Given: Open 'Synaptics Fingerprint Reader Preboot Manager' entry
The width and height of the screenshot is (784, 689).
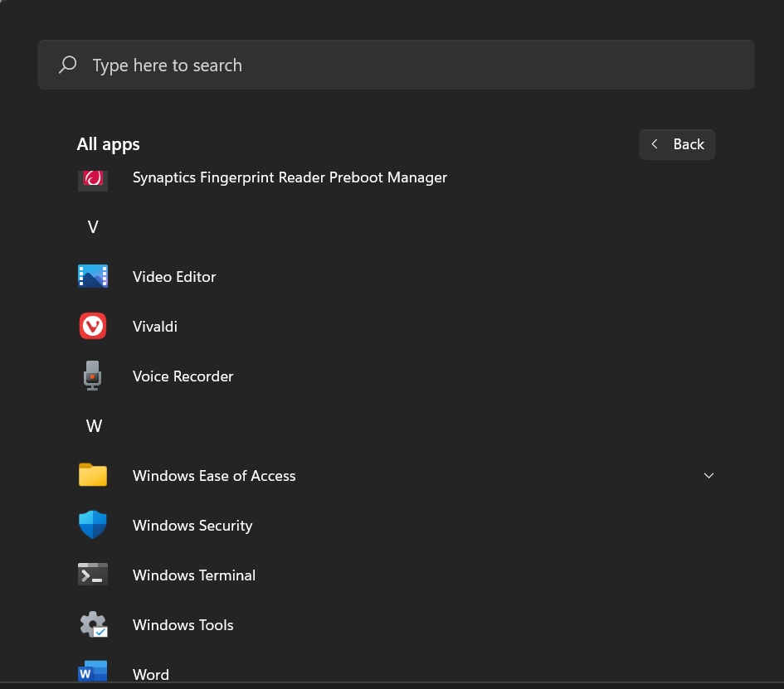Looking at the screenshot, I should click(290, 177).
